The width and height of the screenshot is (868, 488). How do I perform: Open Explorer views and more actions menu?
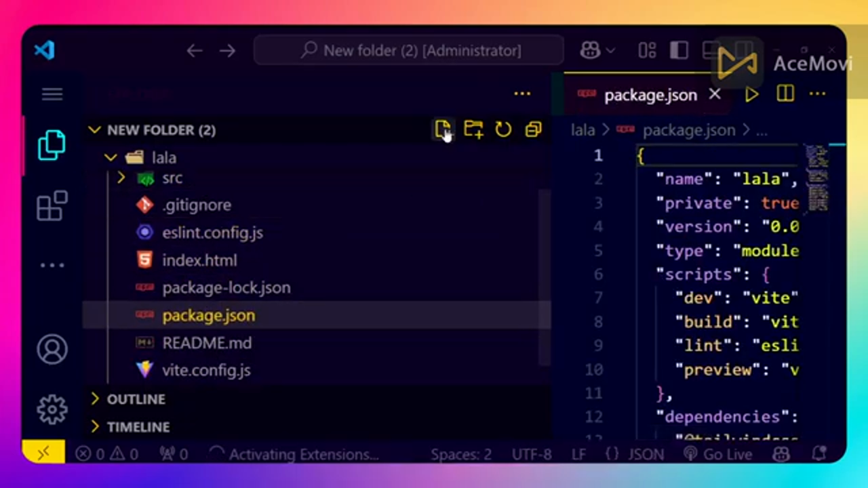pos(522,94)
